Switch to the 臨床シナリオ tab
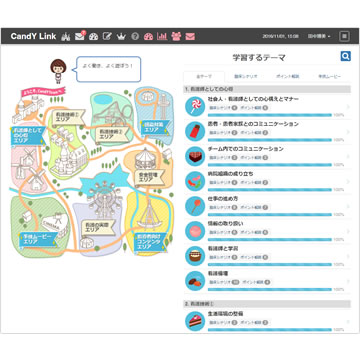This screenshot has height=360, width=360. 246,76
